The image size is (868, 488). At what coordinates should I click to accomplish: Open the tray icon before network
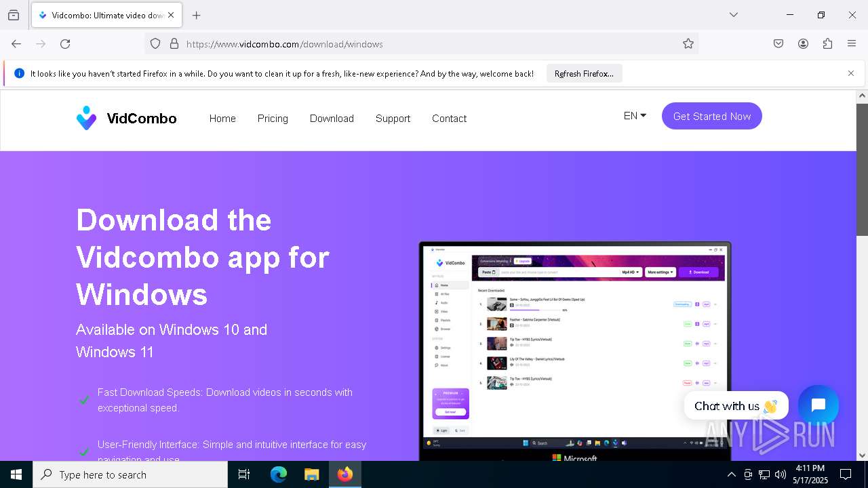[748, 474]
